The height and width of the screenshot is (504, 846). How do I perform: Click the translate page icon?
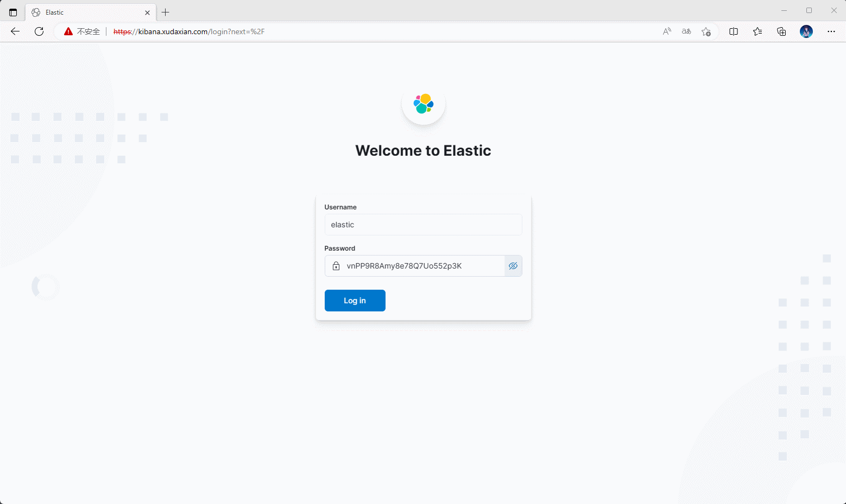686,31
